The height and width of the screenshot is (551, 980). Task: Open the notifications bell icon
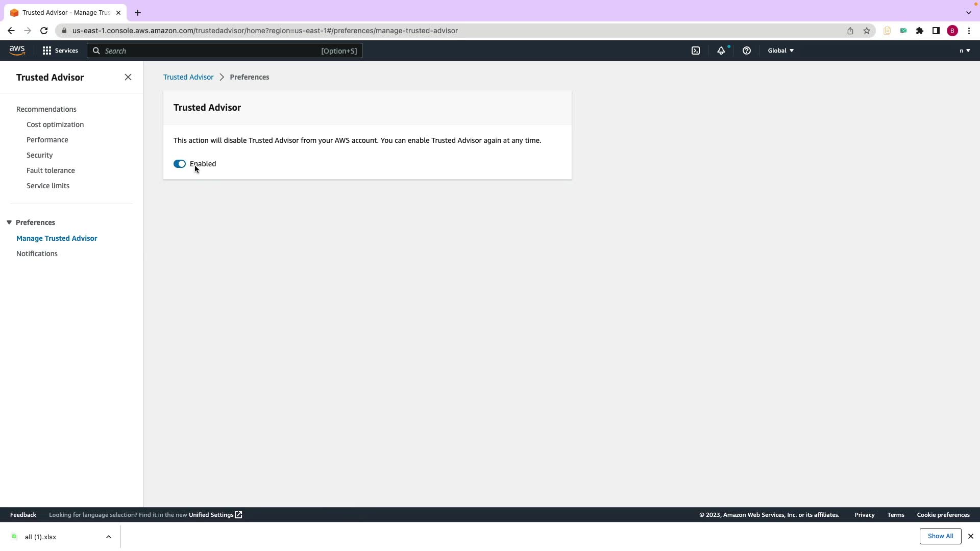pos(721,51)
